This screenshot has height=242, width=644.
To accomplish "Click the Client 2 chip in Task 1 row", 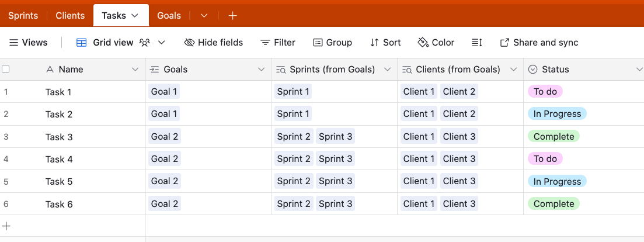I will click(x=459, y=92).
